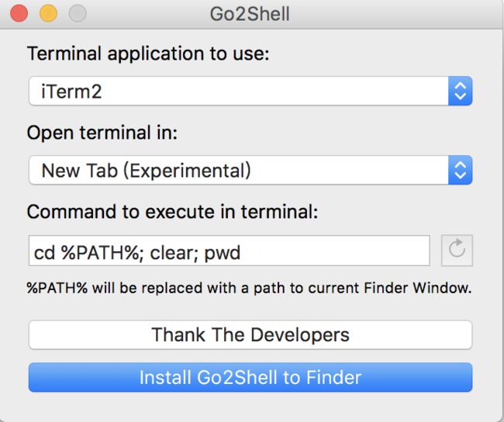The height and width of the screenshot is (422, 504).
Task: Install Go2Shell to Finder
Action: (250, 377)
